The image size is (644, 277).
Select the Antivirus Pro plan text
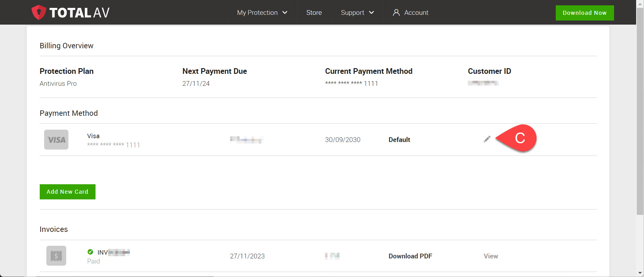58,84
